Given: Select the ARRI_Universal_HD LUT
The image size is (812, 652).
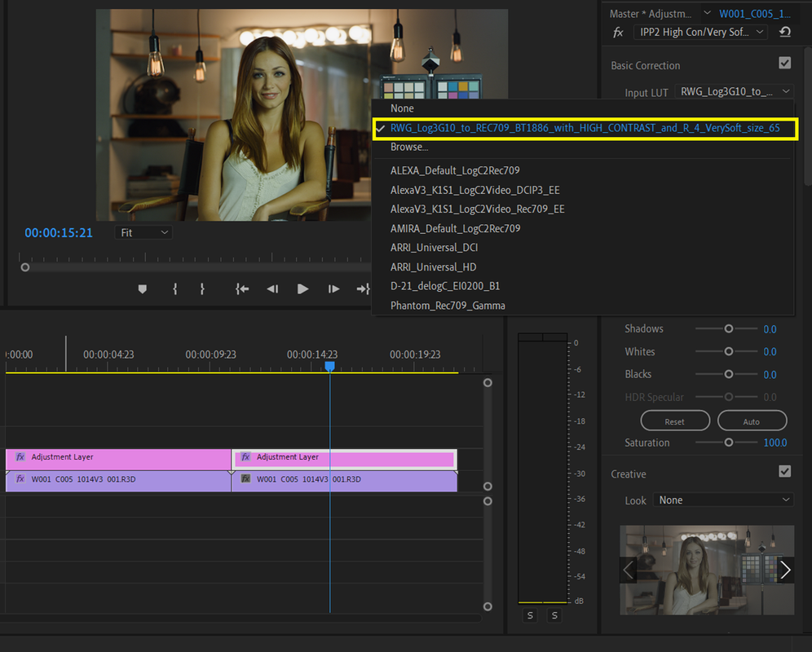Looking at the screenshot, I should click(433, 267).
